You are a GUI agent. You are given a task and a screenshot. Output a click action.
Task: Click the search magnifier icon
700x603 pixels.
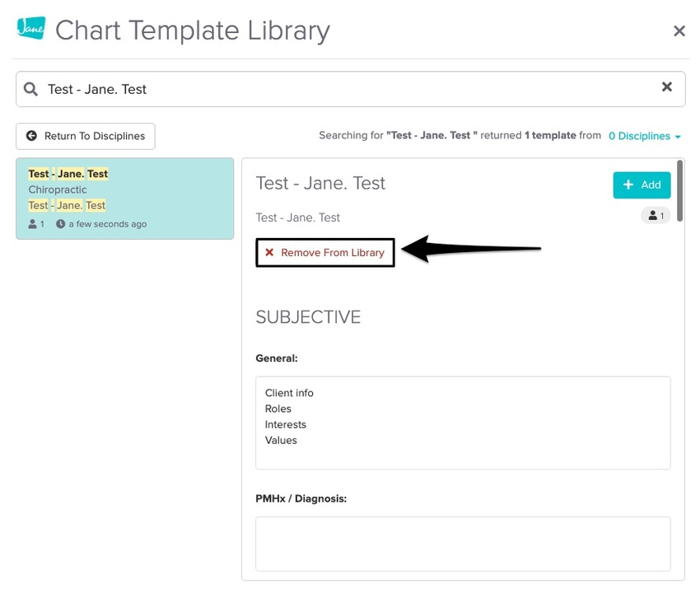pyautogui.click(x=30, y=89)
